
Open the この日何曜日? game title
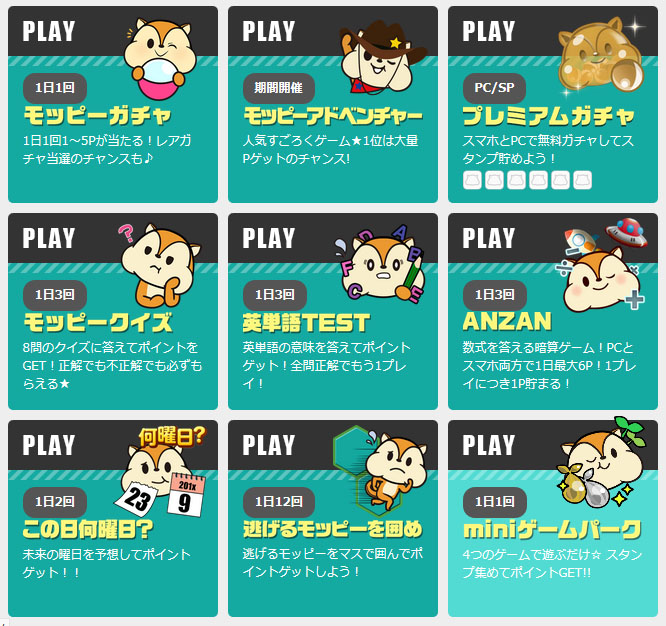coord(88,529)
